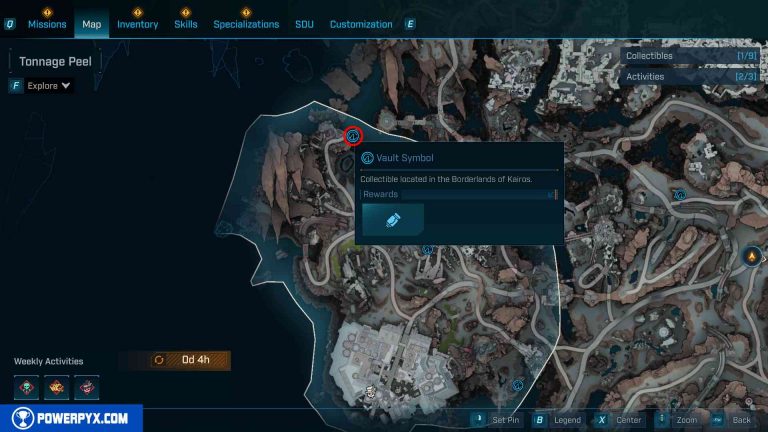The height and width of the screenshot is (432, 768).
Task: Center the map view
Action: pos(629,420)
